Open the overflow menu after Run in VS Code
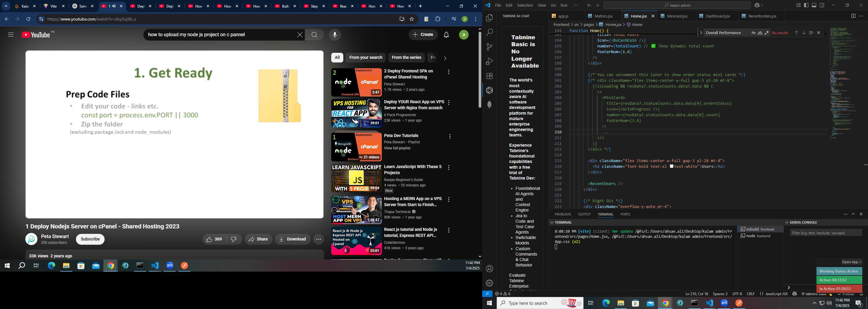 [x=576, y=5]
